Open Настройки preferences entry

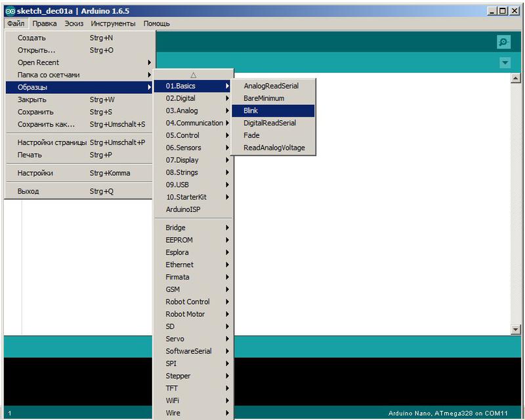tap(79, 173)
